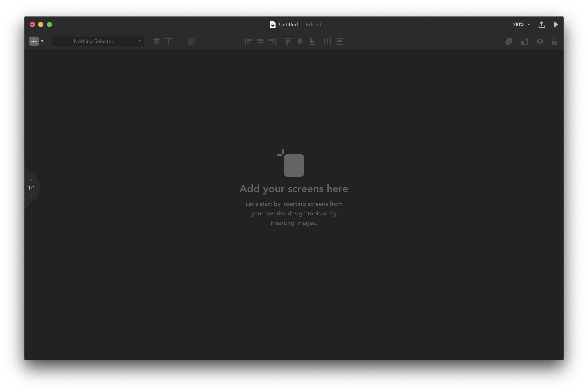The height and width of the screenshot is (392, 588).
Task: Click the Untitled document title
Action: point(288,24)
